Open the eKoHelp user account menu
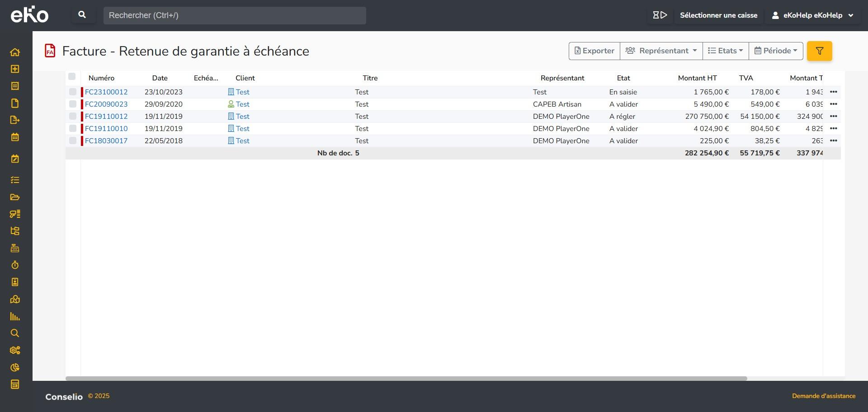The image size is (868, 412). click(x=812, y=15)
